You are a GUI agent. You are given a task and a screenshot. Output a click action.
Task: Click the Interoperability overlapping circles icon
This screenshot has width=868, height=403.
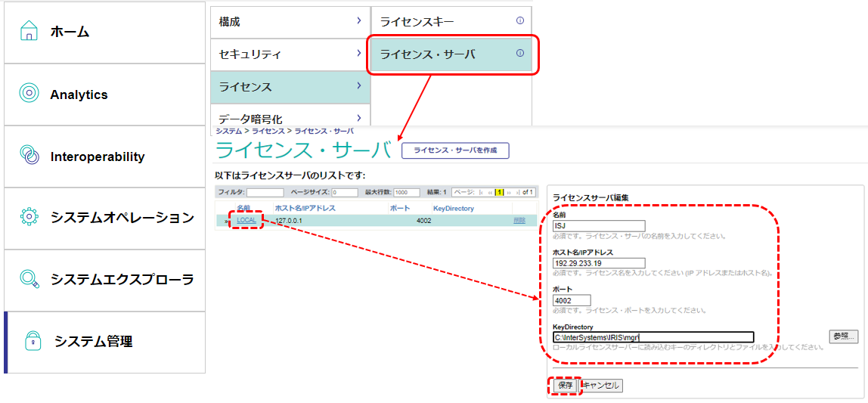[x=29, y=156]
